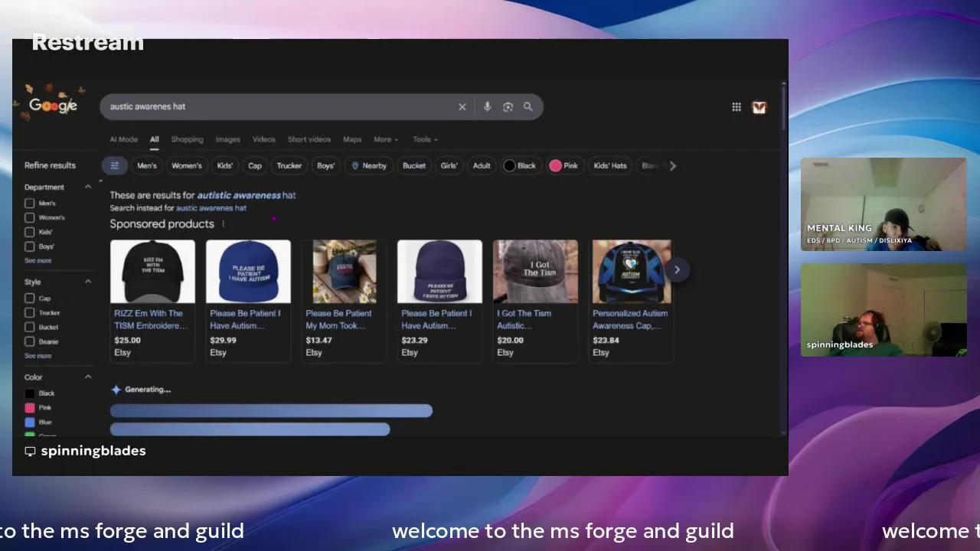Open Personalized Autism Awareness Cap listing
The height and width of the screenshot is (551, 980).
click(x=629, y=319)
